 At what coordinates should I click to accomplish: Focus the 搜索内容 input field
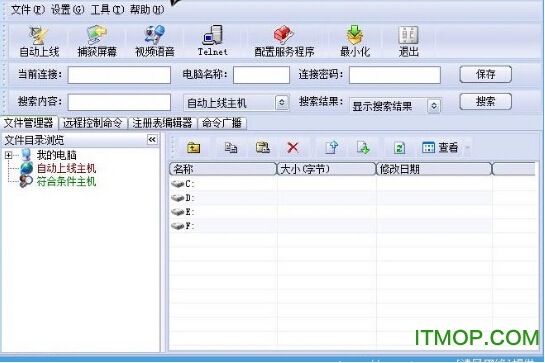[119, 103]
